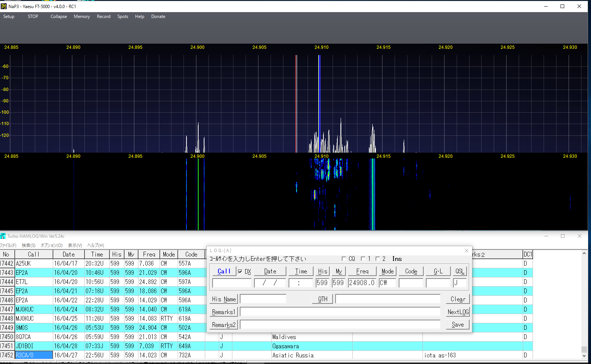Viewport: 591px width, 364px height.
Task: Open the ヘルプ(H) menu in HAMLOG
Action: tap(95, 245)
